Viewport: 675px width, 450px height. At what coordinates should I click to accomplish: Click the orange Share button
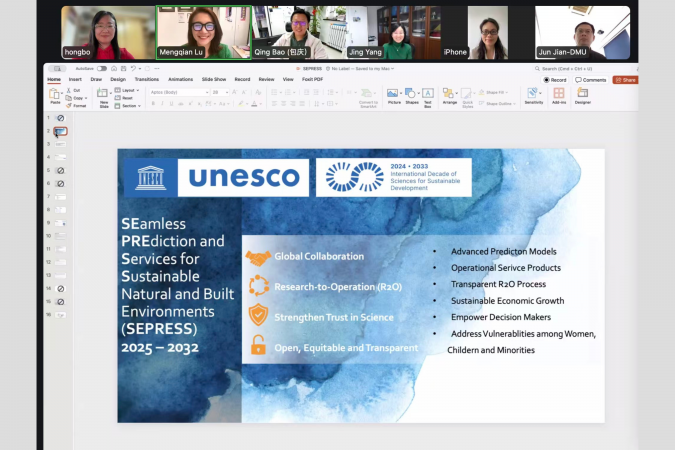point(625,80)
